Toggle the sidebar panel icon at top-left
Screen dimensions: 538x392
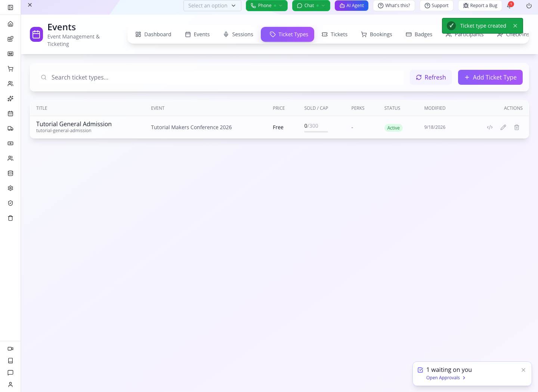(x=10, y=7)
